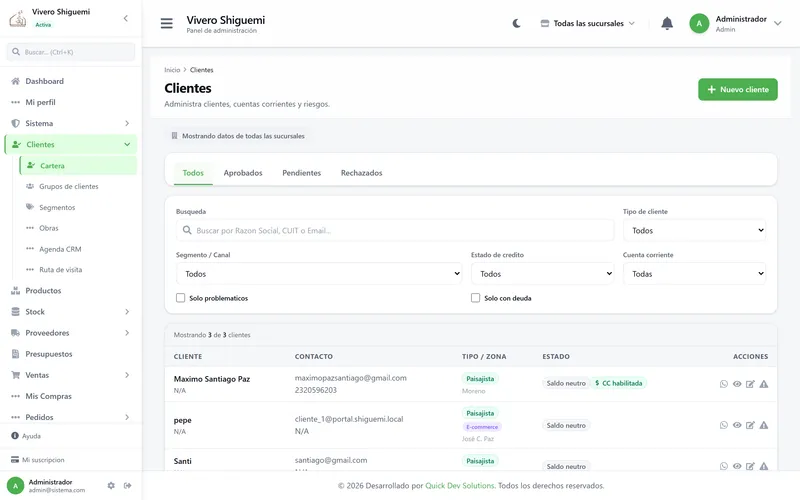This screenshot has height=500, width=800.
Task: Click warning icon for Maximo Santiago Paz
Action: (764, 384)
